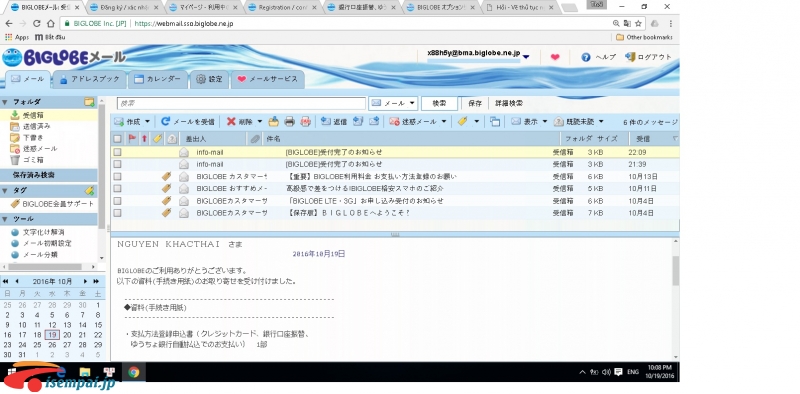Check the 21:39 info-mail message checkbox
The width and height of the screenshot is (800, 394).
[x=117, y=164]
